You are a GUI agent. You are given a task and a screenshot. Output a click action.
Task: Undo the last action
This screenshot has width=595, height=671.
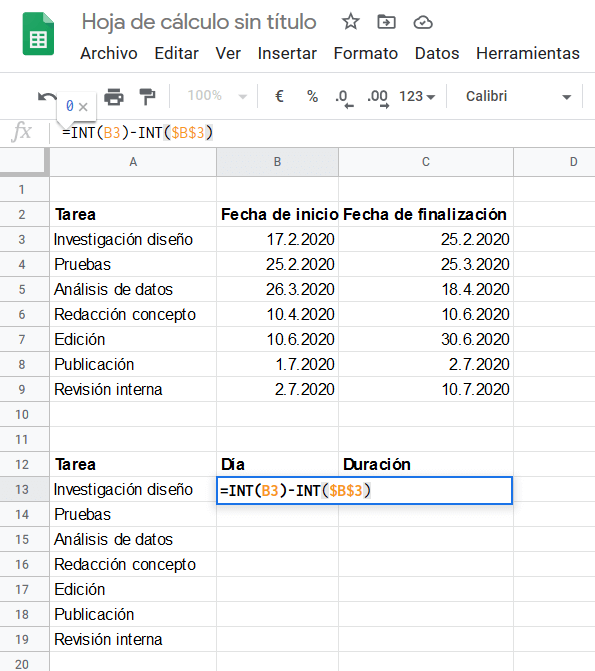[x=46, y=97]
